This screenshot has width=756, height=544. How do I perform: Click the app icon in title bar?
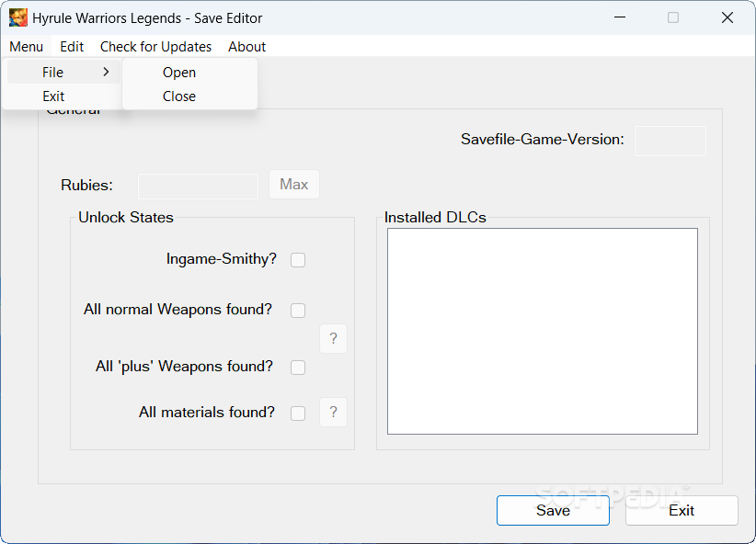click(x=17, y=17)
